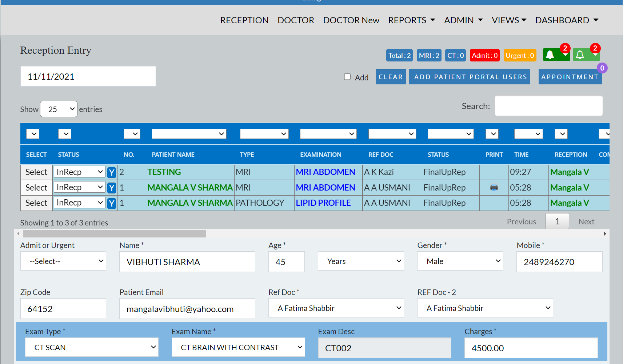The image size is (623, 364).
Task: Click page number 1
Action: click(x=557, y=221)
